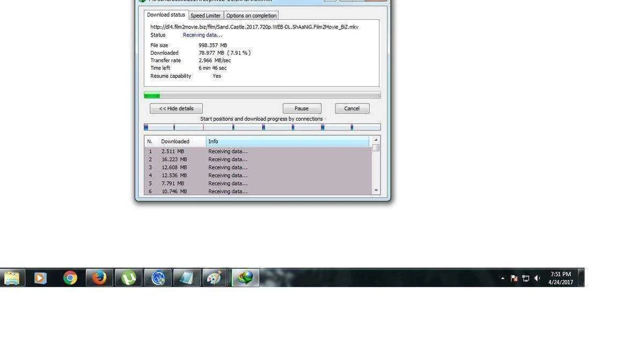Open Windows Explorer from the taskbar
Viewport: 644px width, 362px height.
[12, 278]
